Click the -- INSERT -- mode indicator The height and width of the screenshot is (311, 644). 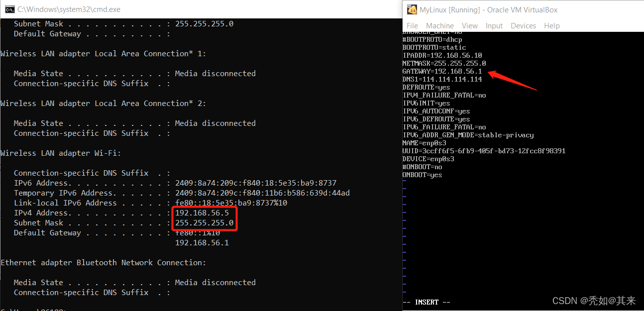[426, 302]
